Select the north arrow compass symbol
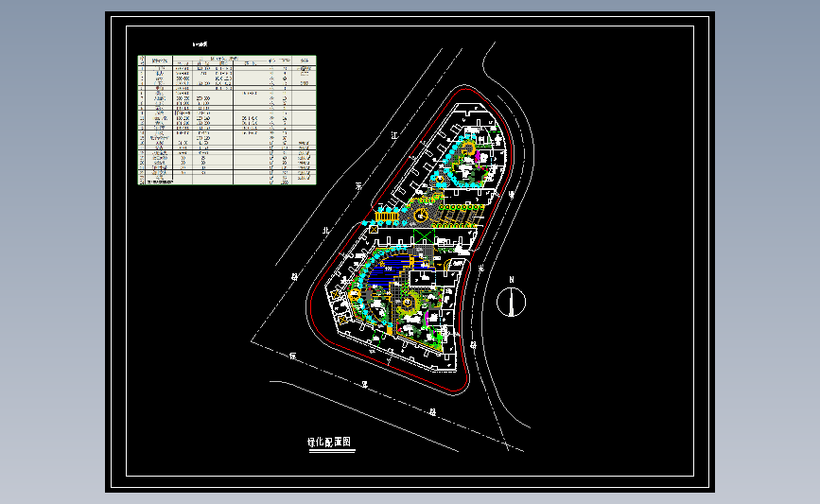Image resolution: width=820 pixels, height=504 pixels. click(511, 302)
